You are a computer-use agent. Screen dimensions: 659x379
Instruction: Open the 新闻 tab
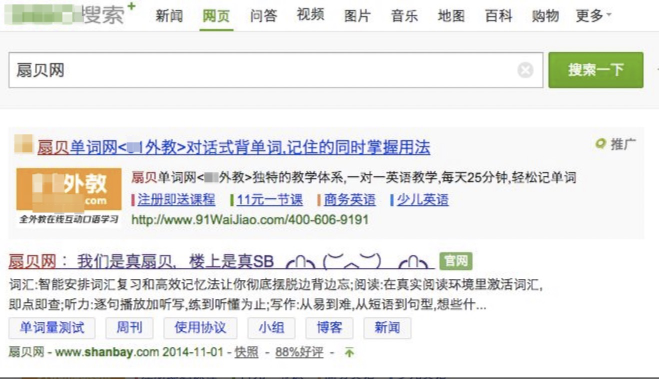tap(169, 16)
